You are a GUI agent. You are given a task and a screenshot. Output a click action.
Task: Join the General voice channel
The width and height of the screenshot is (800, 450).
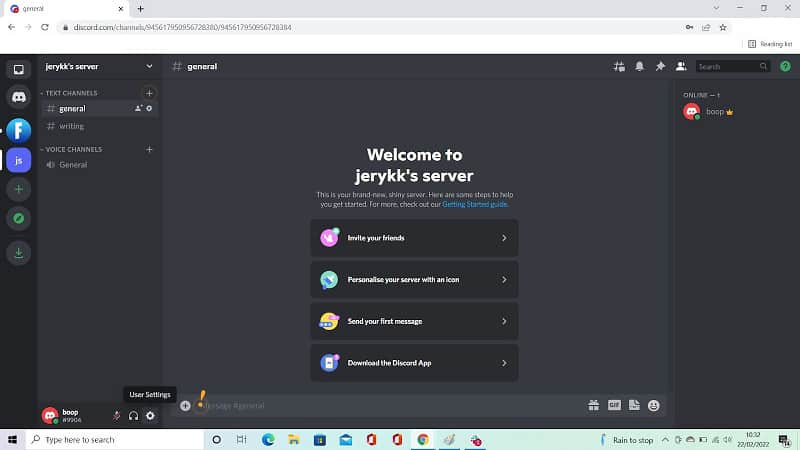point(73,164)
